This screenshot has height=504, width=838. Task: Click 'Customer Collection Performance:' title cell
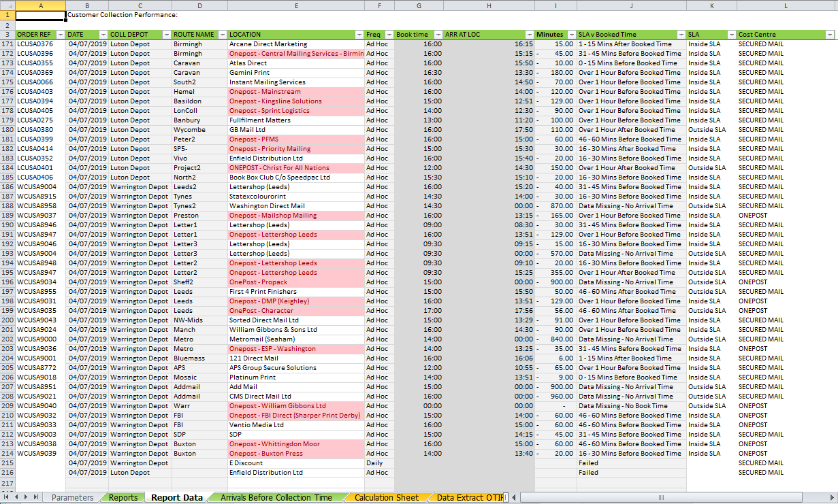[x=123, y=15]
